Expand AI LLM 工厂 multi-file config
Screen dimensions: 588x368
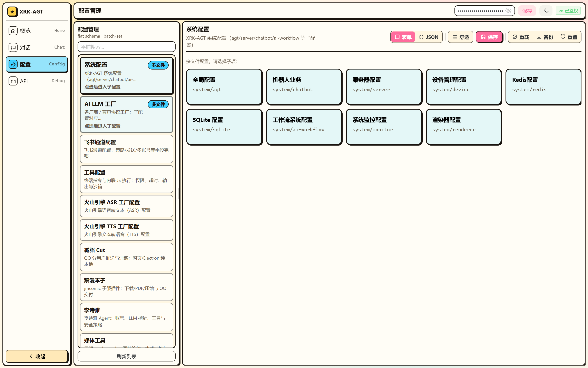126,115
